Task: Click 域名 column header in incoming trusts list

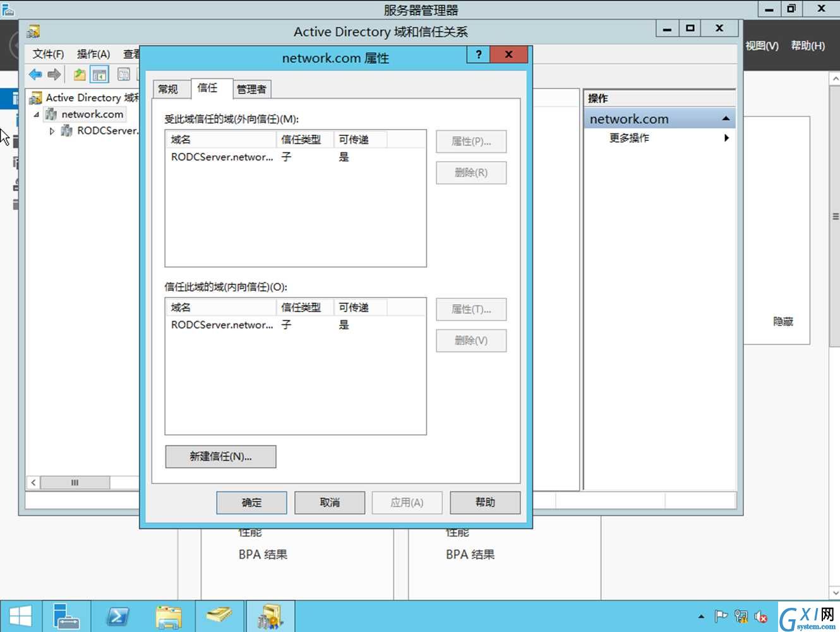Action: coord(221,308)
